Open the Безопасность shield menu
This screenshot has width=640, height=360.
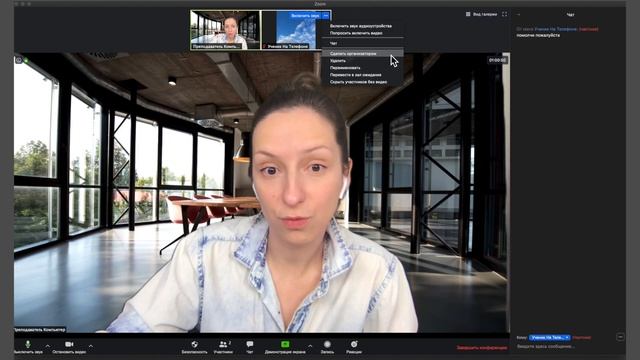point(194,347)
